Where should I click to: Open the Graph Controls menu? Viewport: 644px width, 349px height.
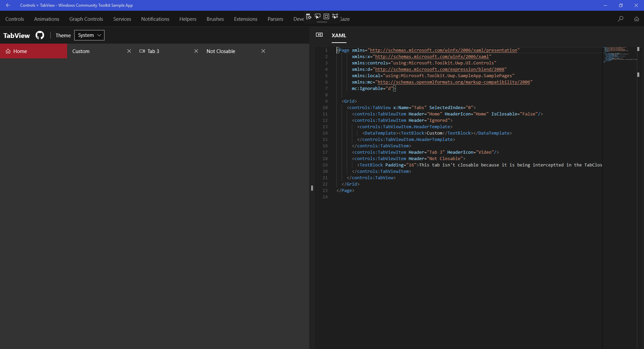(x=86, y=19)
